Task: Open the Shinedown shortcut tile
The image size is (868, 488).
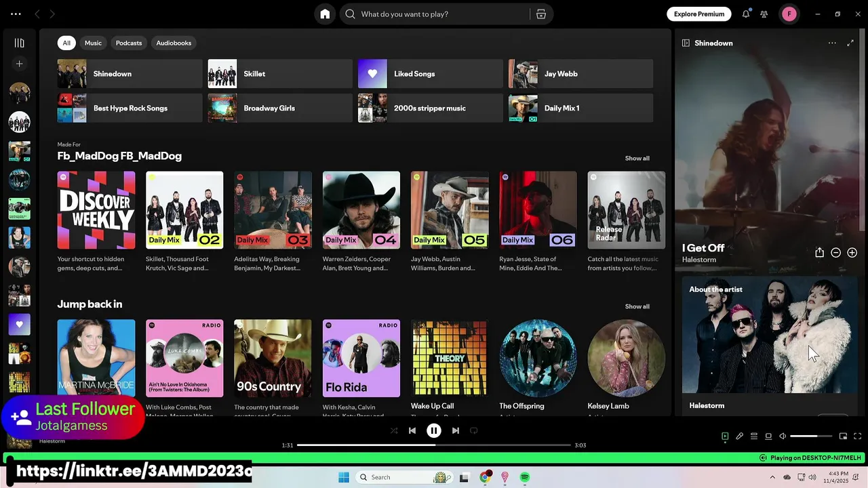Action: [130, 74]
